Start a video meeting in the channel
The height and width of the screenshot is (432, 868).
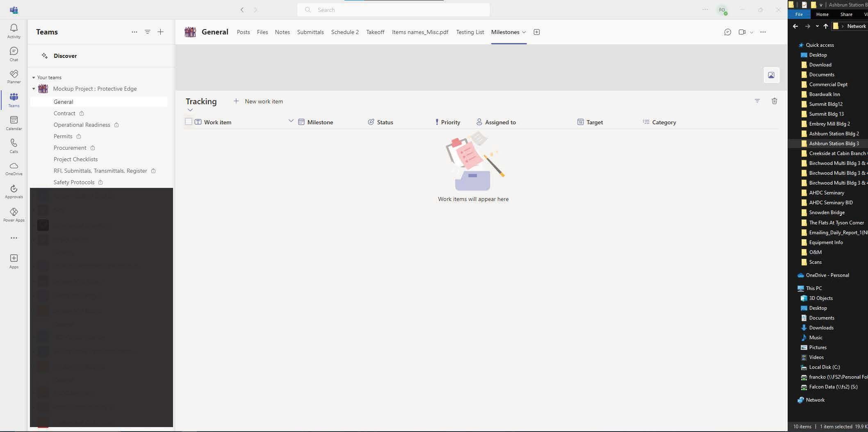742,32
